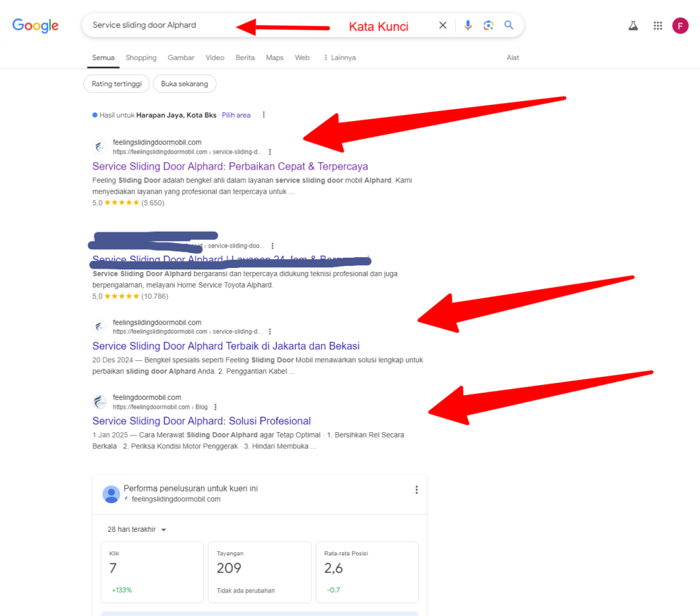Switch to the Maps tab
700x616 pixels.
[x=275, y=57]
